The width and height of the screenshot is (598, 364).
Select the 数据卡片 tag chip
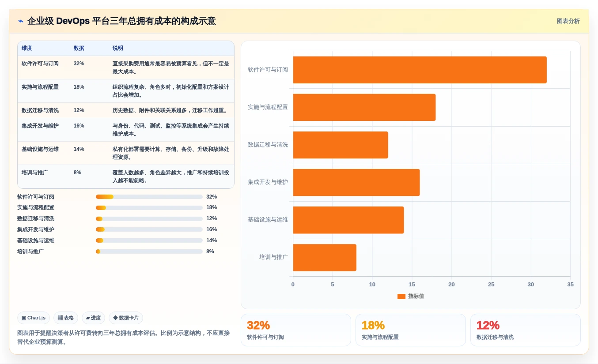click(126, 318)
